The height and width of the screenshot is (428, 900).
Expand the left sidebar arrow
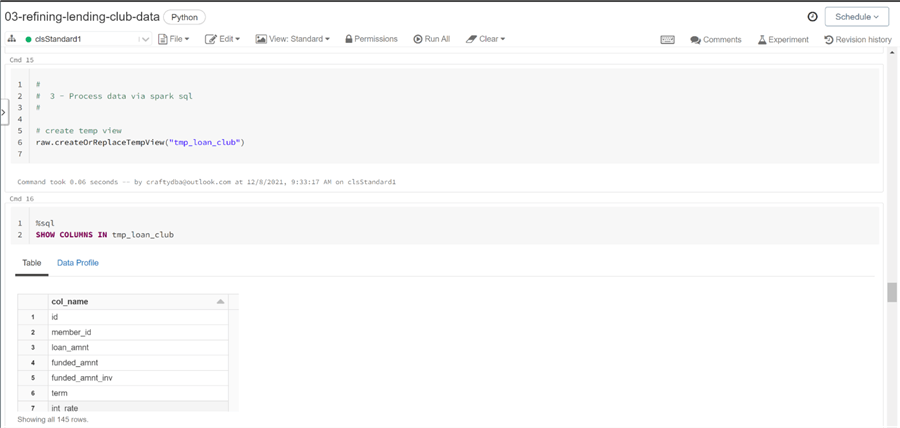point(4,112)
